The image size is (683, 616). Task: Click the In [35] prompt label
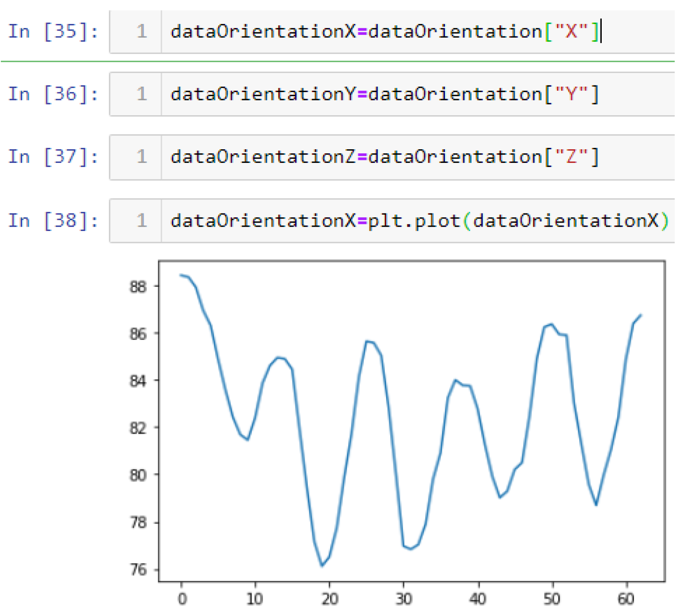(x=53, y=32)
